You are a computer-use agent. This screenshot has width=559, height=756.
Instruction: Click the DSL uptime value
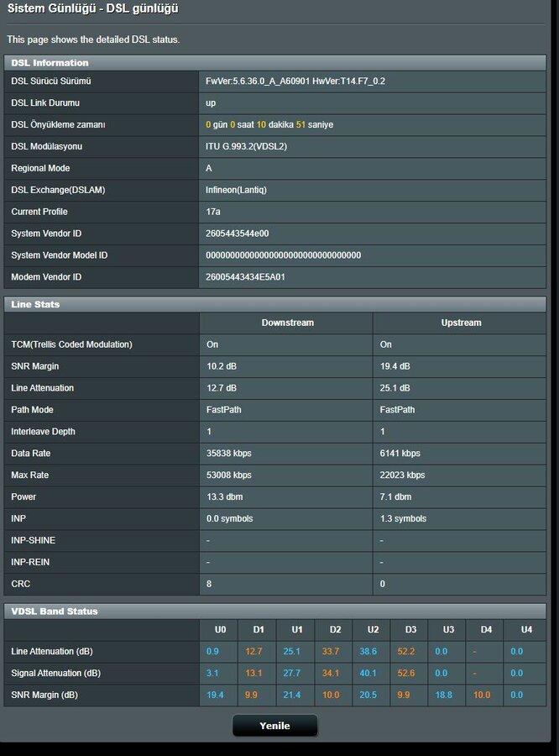coord(269,125)
